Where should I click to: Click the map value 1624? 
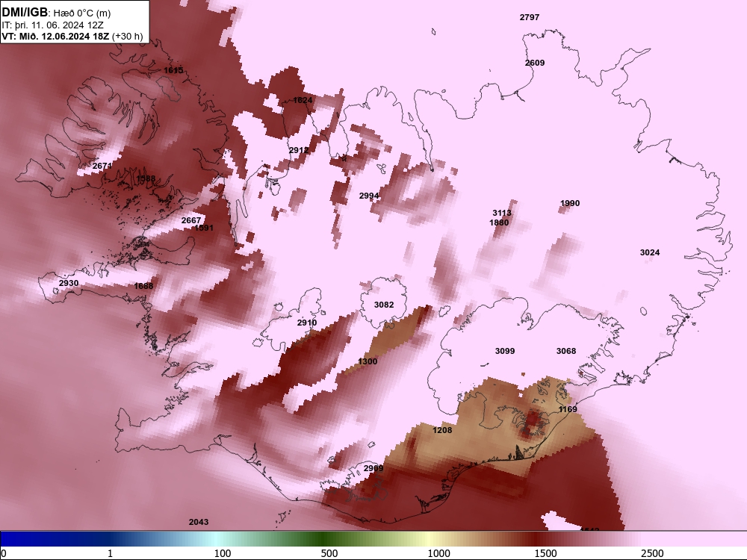(303, 100)
